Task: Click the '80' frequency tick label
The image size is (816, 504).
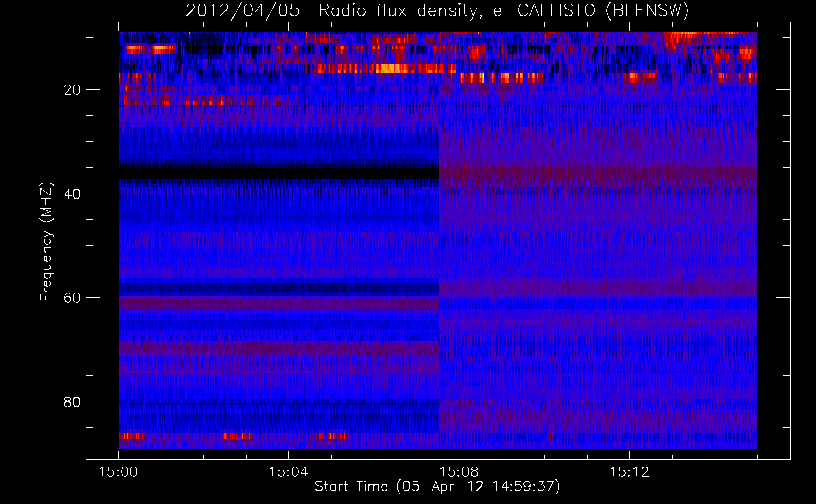Action: coord(73,402)
